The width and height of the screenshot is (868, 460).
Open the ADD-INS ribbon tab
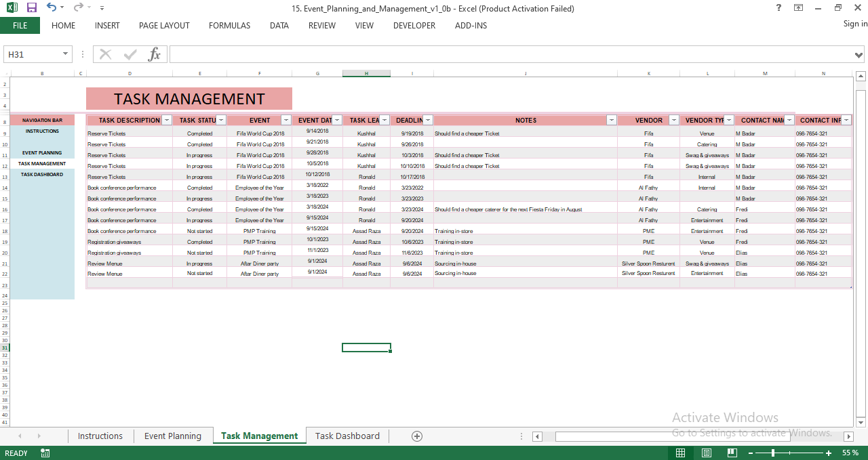[x=471, y=26]
